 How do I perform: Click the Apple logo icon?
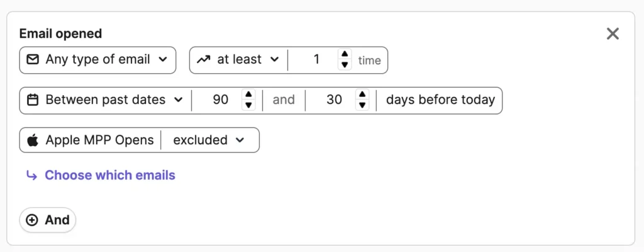point(33,140)
